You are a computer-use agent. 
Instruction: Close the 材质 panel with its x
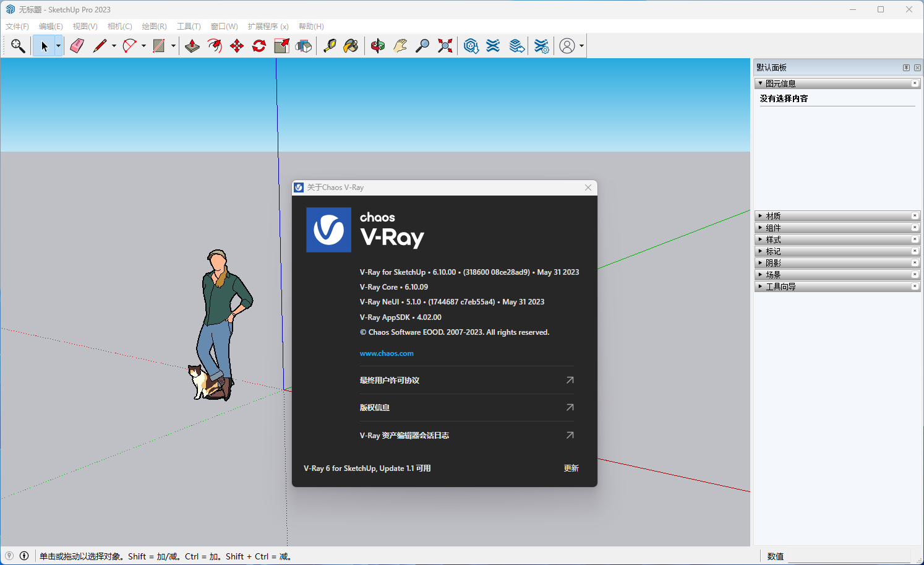click(x=915, y=216)
